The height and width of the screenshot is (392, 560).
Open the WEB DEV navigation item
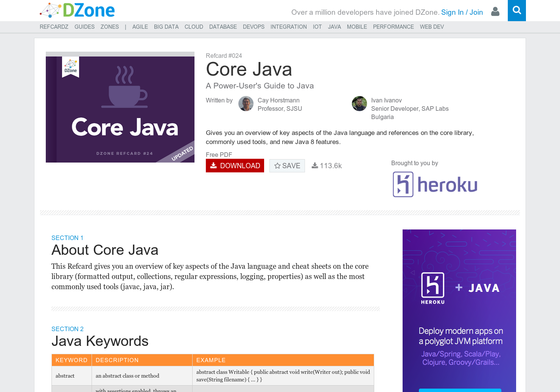[x=432, y=27]
